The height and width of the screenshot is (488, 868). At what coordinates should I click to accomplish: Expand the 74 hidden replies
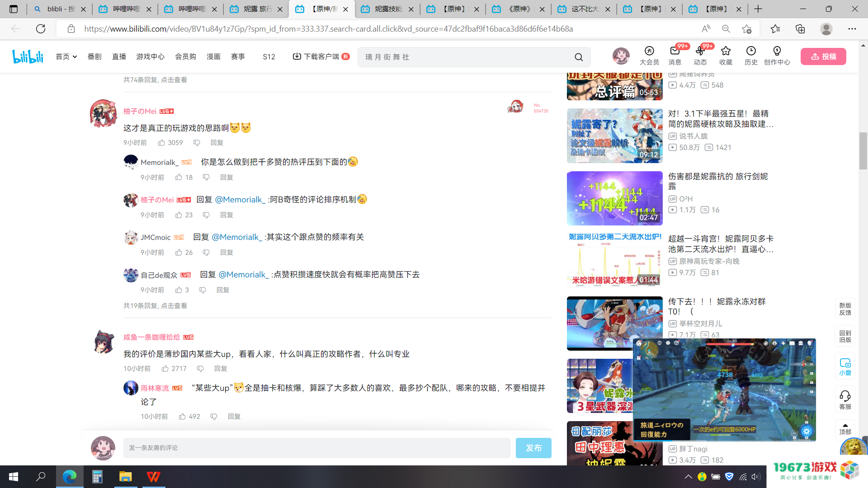coord(156,80)
